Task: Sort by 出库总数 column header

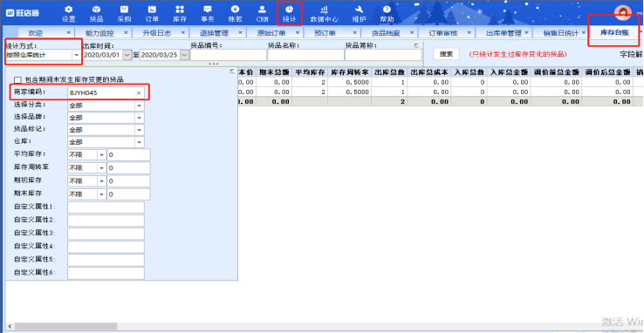Action: coord(390,71)
